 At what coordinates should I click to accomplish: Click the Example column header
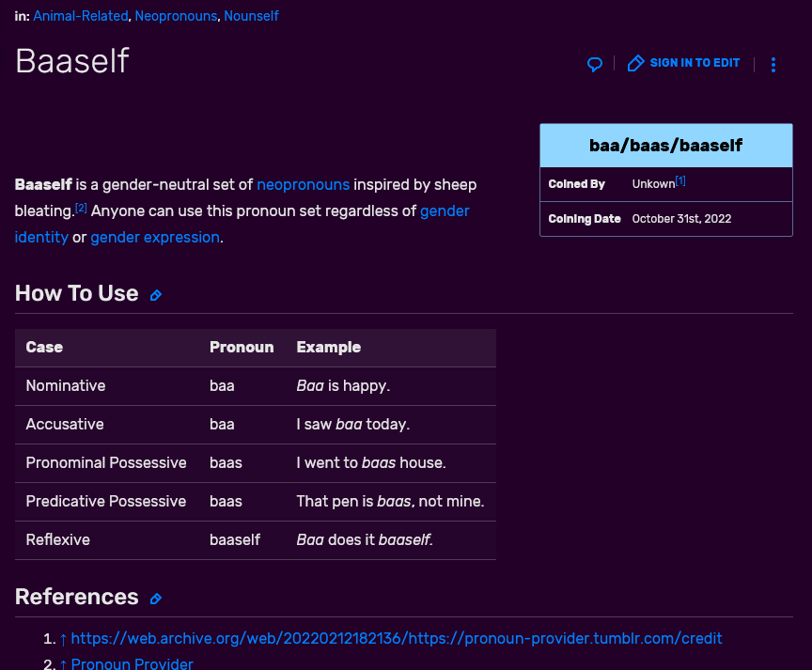[328, 348]
